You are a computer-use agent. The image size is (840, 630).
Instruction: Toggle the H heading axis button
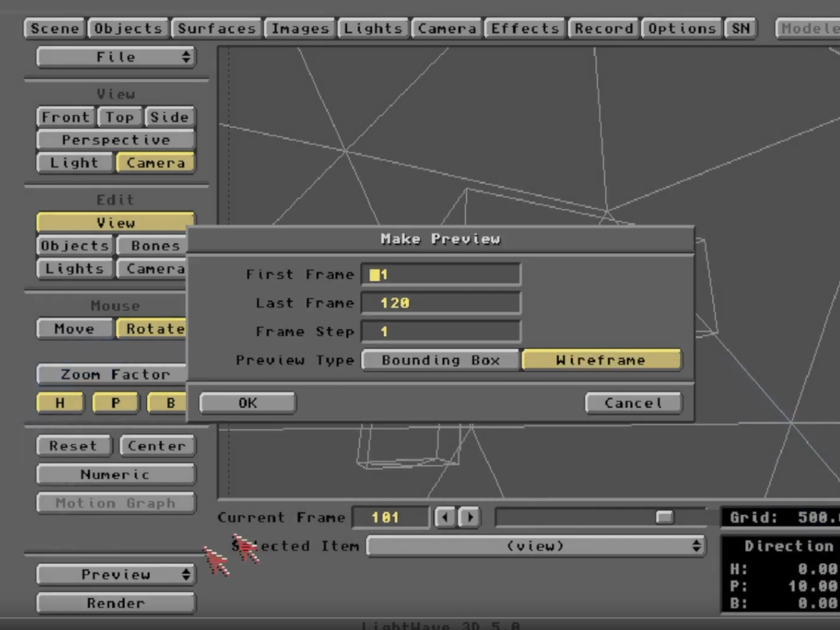(x=60, y=403)
